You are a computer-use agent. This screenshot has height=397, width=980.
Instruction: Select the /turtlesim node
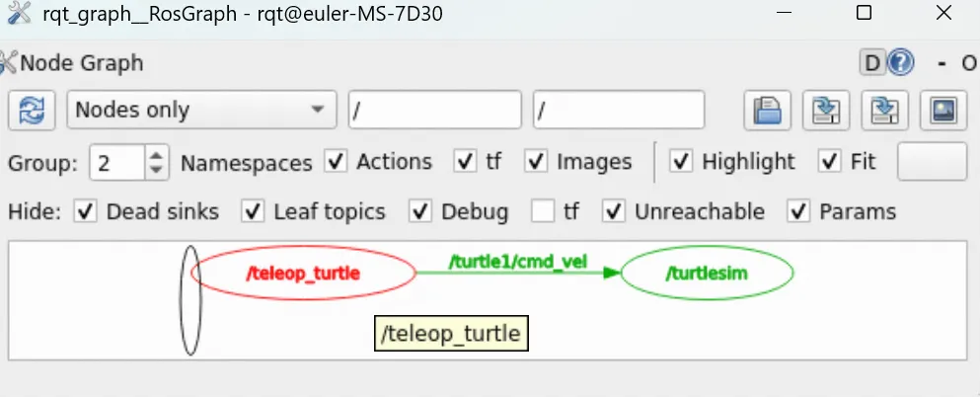tap(707, 274)
